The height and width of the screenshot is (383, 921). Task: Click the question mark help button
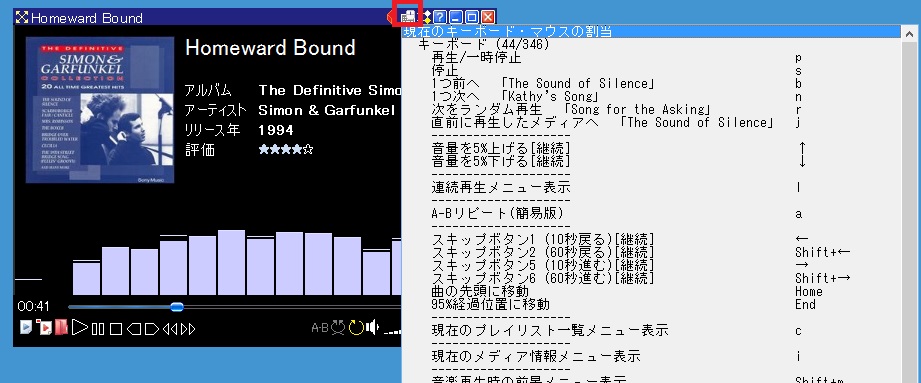(x=440, y=17)
